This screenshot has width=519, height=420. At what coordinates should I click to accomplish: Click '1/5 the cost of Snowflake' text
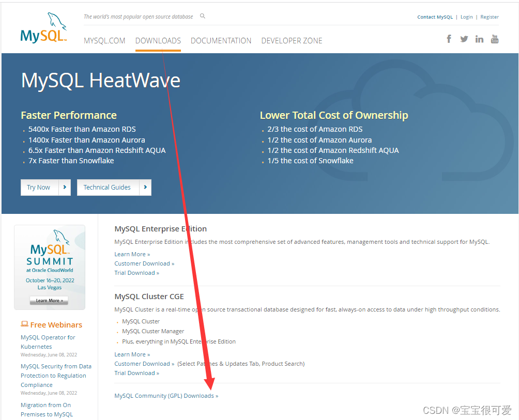coord(311,160)
